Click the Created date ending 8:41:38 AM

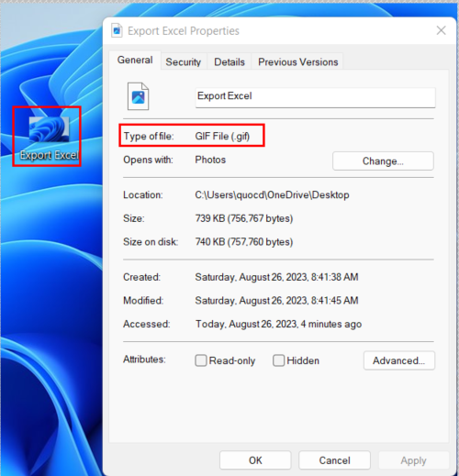(276, 277)
